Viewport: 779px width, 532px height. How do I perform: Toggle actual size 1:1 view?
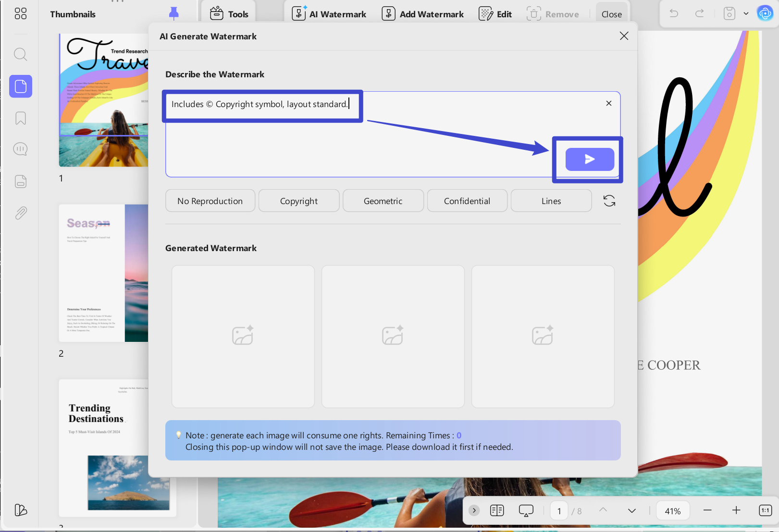[765, 510]
